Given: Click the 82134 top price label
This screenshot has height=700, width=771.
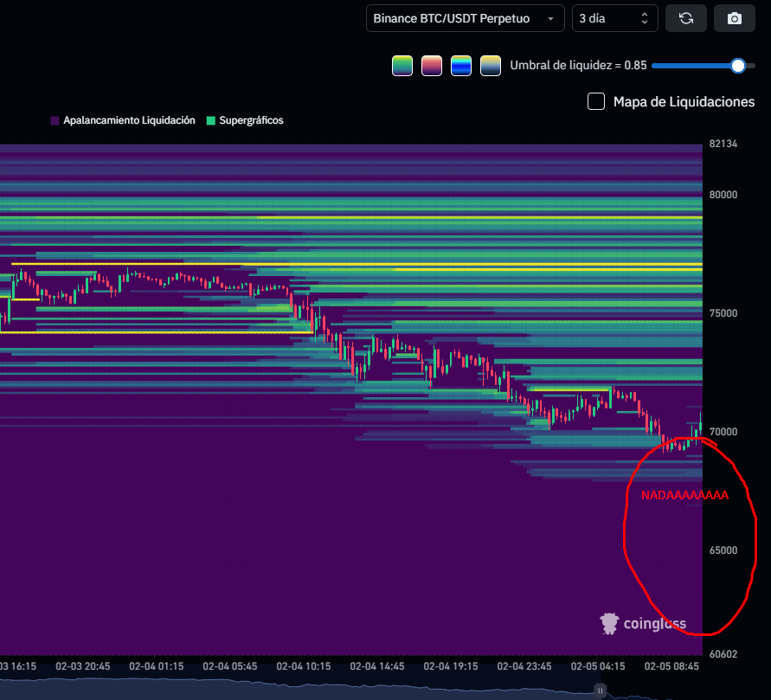Looking at the screenshot, I should pos(723,144).
